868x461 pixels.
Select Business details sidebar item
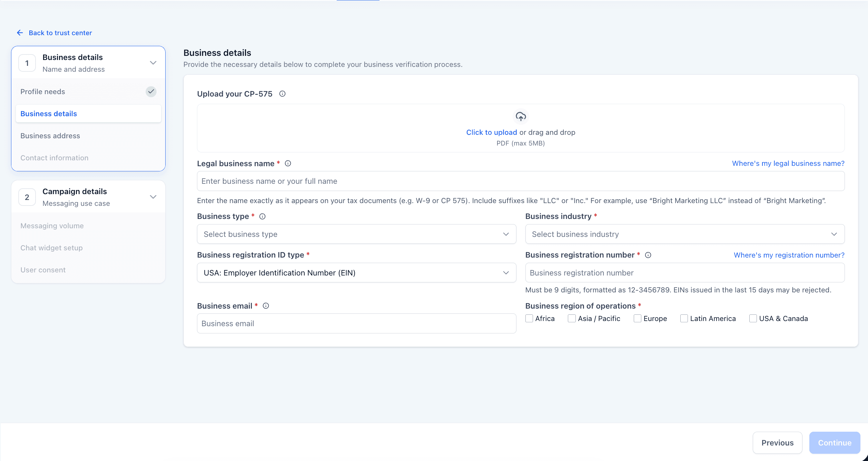pyautogui.click(x=88, y=114)
